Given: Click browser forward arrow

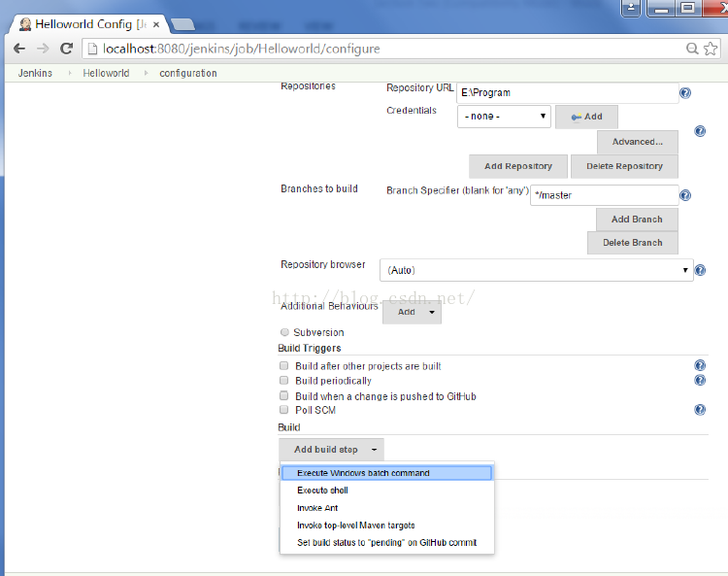Looking at the screenshot, I should coord(43,49).
